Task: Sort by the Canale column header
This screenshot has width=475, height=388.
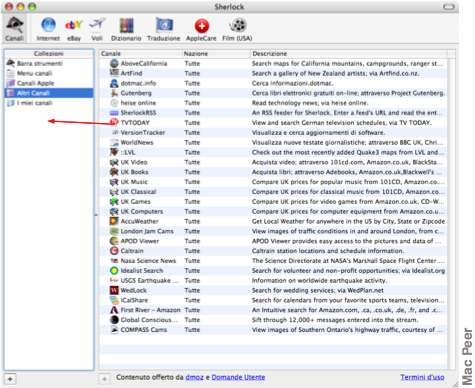Action: pos(140,54)
